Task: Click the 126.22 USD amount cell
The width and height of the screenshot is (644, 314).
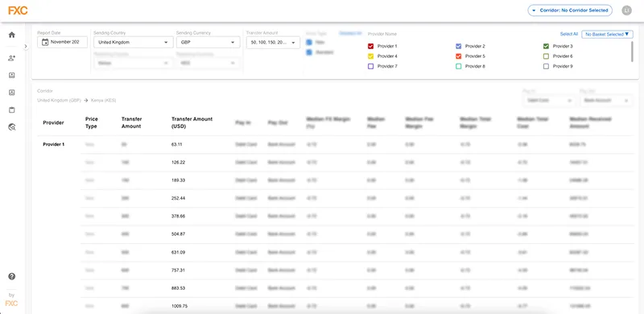Action: (178, 163)
